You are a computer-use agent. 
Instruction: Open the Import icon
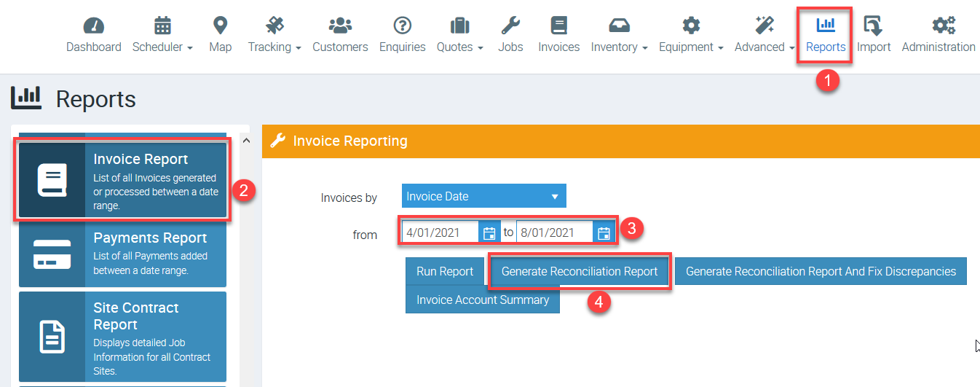(x=873, y=26)
